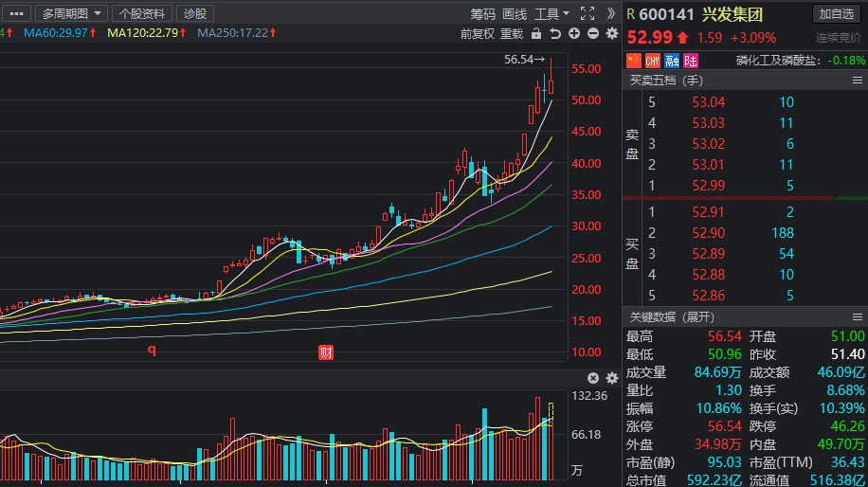Image resolution: width=868 pixels, height=487 pixels.
Task: Click the 兴发集团 stock name
Action: pyautogui.click(x=732, y=14)
